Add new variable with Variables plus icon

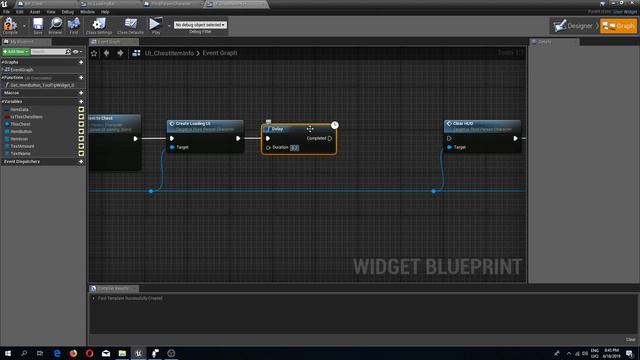(81, 101)
